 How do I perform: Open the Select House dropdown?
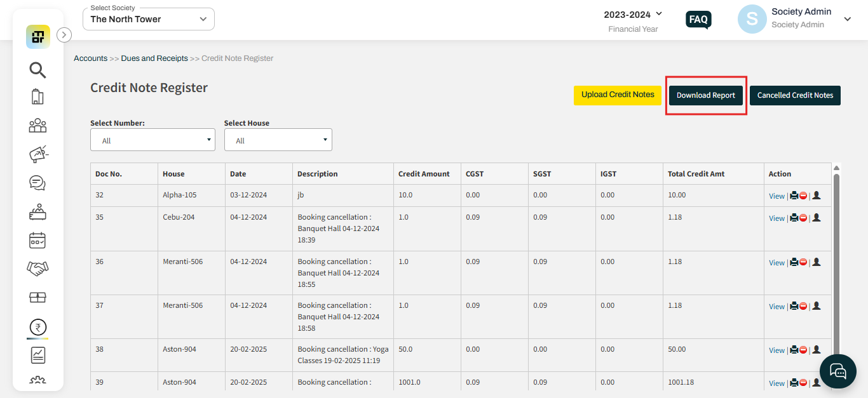click(x=278, y=140)
